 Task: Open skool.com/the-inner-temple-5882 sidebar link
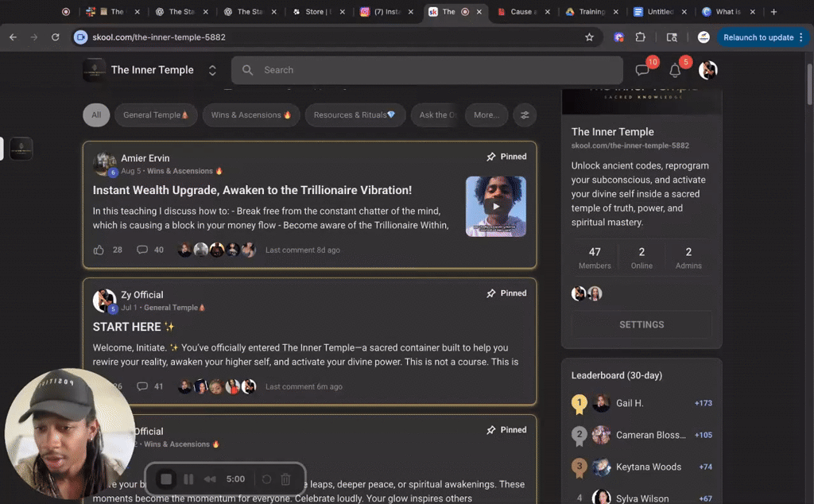[x=630, y=145]
